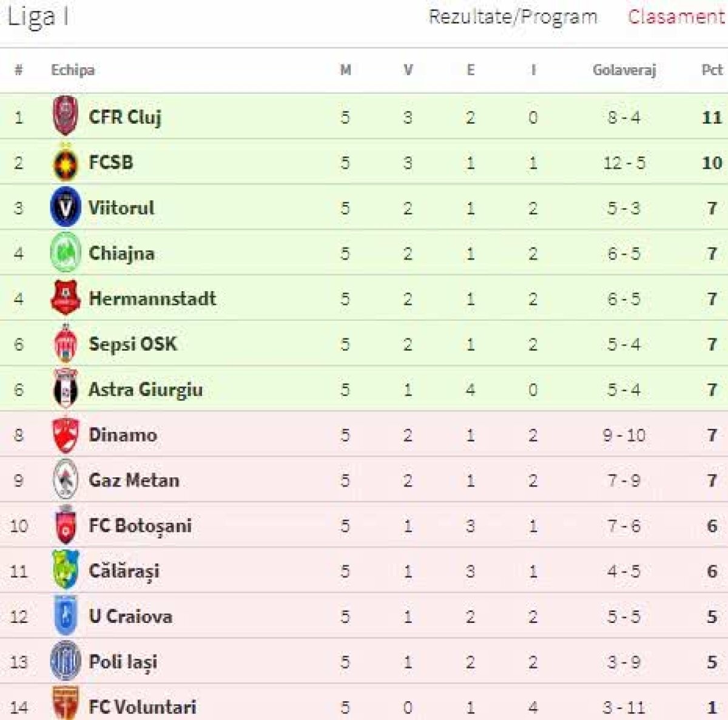
Task: Select the Astra Giurgiu crest
Action: (x=65, y=389)
